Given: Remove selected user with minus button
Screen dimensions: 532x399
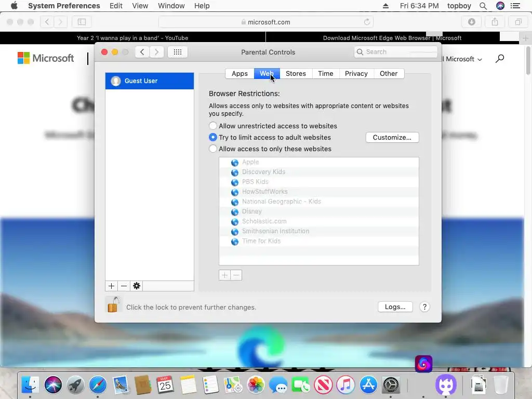Looking at the screenshot, I should [124, 286].
